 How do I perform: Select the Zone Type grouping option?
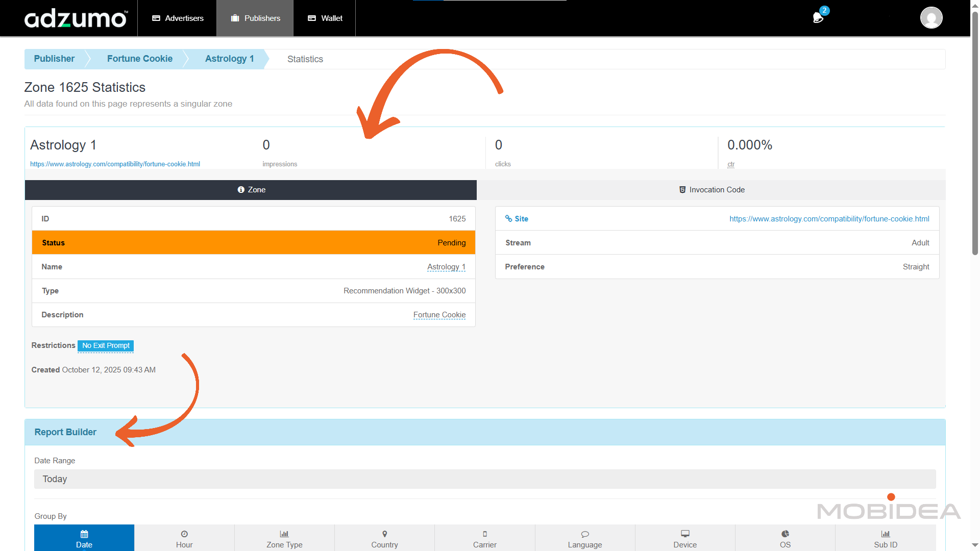pyautogui.click(x=284, y=538)
